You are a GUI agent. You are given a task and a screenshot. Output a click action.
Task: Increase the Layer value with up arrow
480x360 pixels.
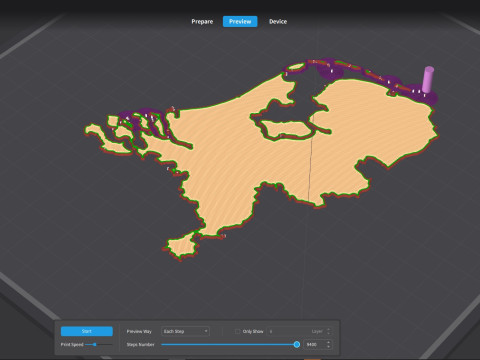[329, 329]
